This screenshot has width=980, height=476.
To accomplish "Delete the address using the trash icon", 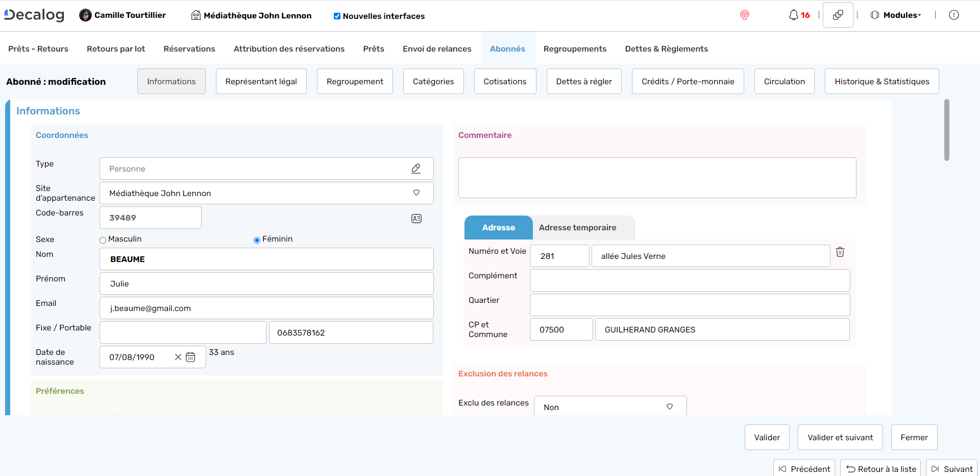I will 840,252.
